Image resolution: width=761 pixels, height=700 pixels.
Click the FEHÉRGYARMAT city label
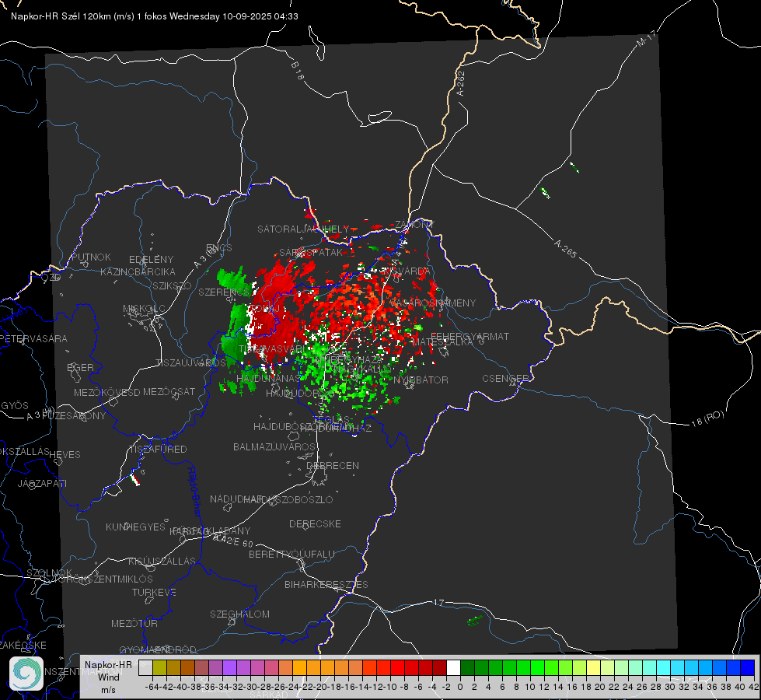[470, 336]
